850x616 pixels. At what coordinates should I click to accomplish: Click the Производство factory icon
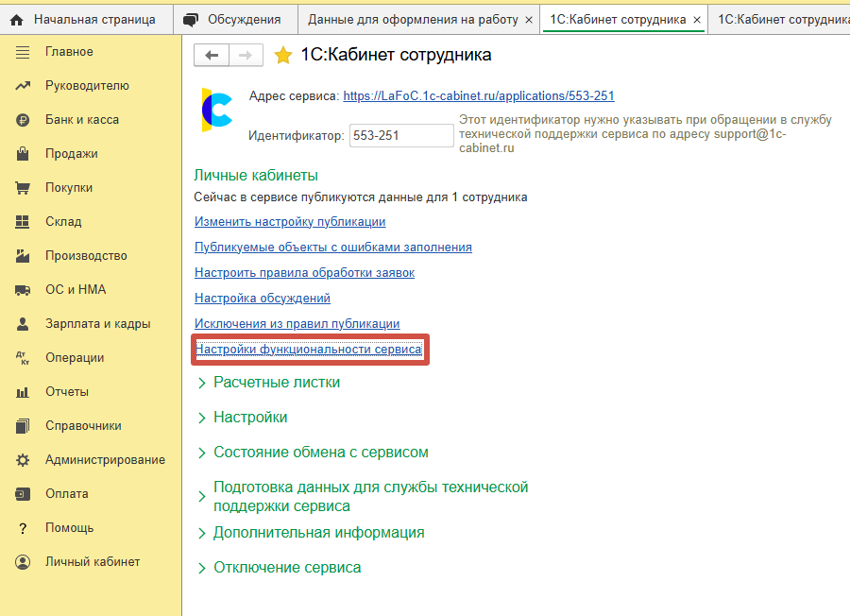(x=23, y=255)
